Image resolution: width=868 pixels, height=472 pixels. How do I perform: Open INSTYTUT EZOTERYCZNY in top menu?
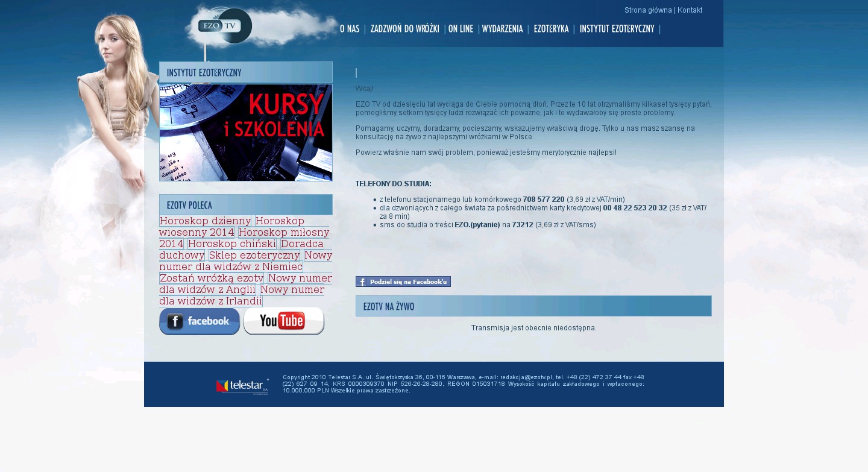[617, 29]
